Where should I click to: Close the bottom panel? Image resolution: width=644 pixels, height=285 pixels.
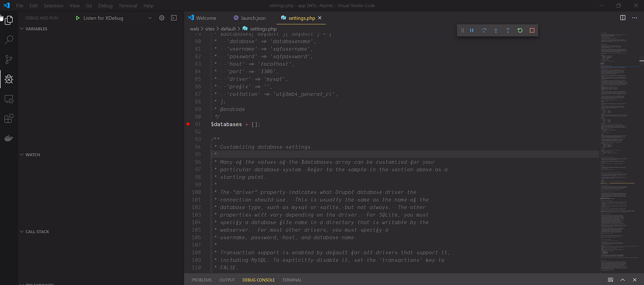[635, 280]
